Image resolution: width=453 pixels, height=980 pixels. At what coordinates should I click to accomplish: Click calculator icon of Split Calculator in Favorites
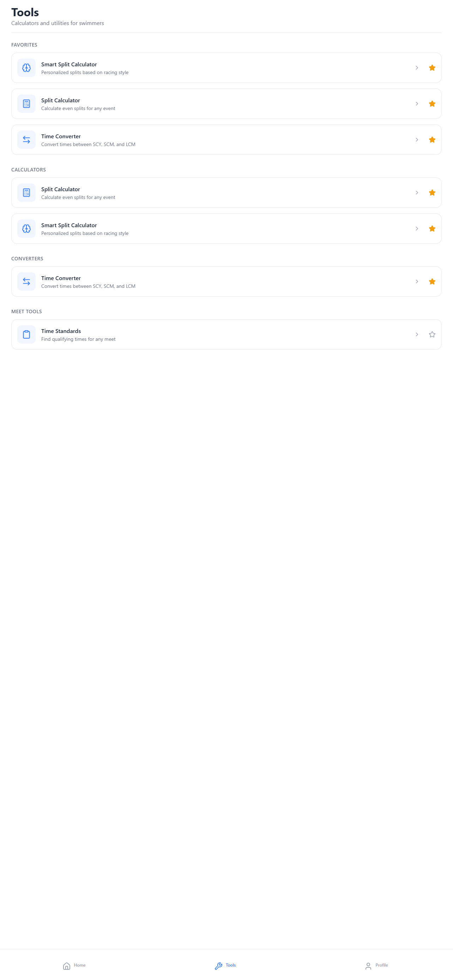pyautogui.click(x=26, y=104)
